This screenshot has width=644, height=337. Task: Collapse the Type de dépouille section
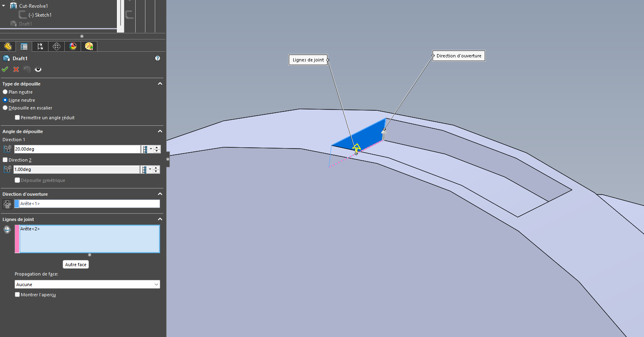click(160, 83)
